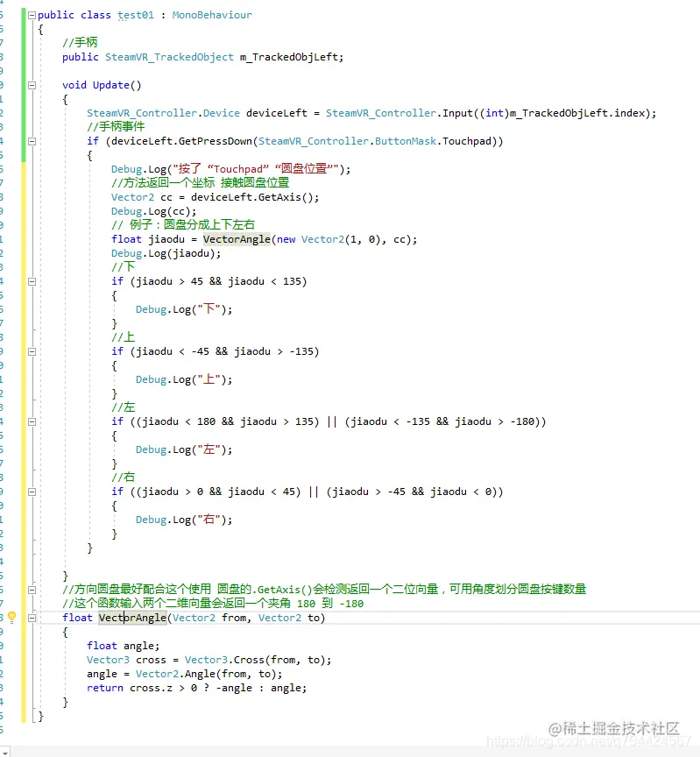Click -angle in the return statement
The image size is (700, 757).
(x=234, y=688)
